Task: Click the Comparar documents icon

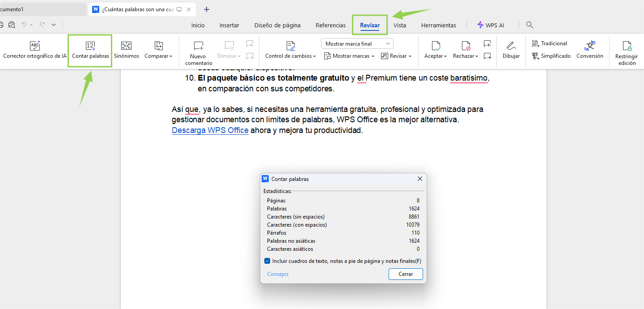Action: (x=158, y=46)
